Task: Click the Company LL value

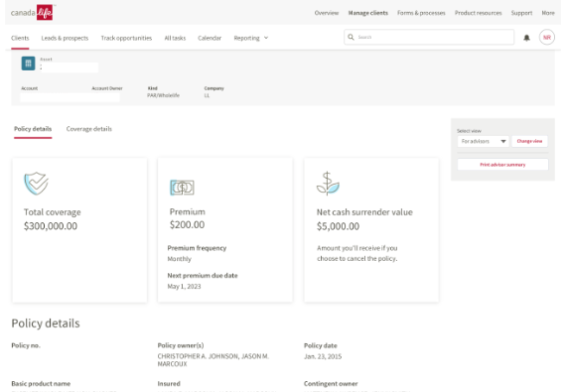Action: [x=207, y=95]
